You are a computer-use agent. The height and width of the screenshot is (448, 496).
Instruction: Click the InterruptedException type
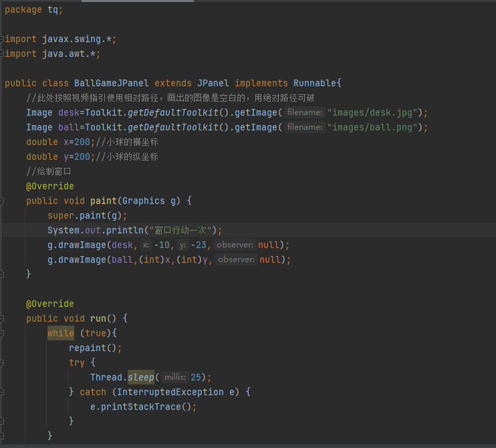click(x=170, y=392)
